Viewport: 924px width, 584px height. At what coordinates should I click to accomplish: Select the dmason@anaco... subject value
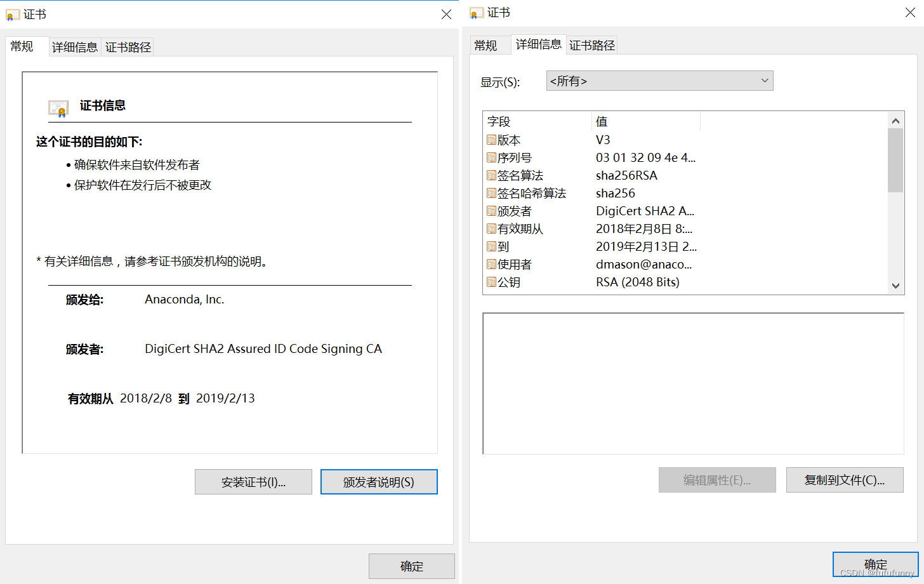[643, 264]
